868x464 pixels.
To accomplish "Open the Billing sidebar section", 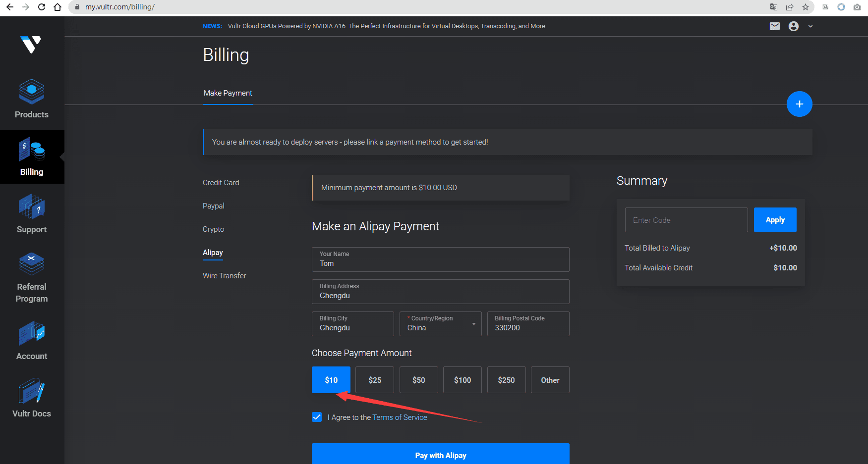I will point(32,157).
